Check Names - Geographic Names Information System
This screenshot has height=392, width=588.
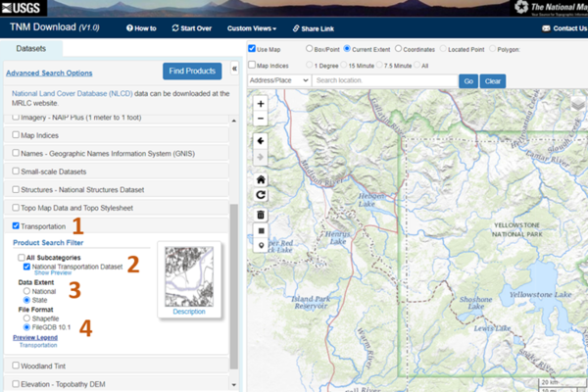16,153
